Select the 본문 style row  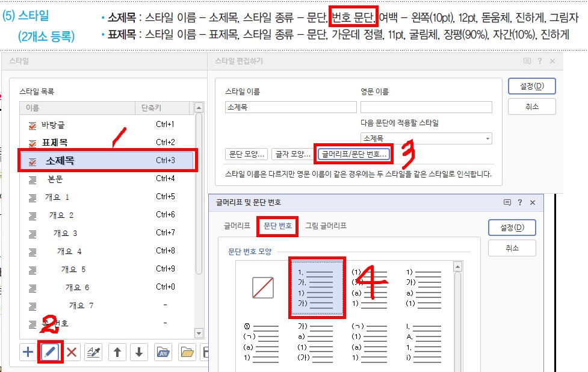tap(107, 179)
